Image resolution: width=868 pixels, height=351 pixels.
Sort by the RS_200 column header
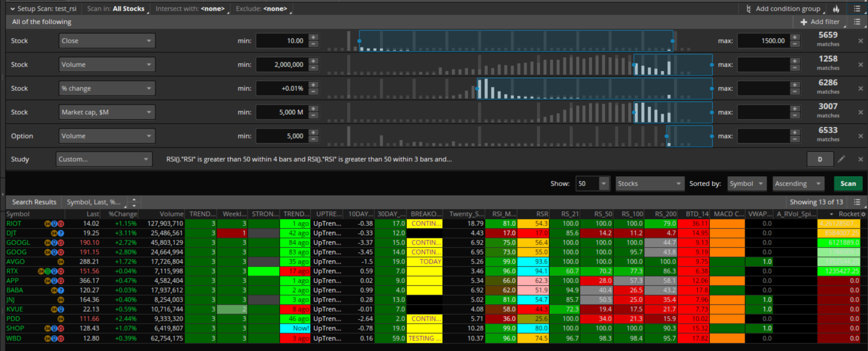point(665,214)
